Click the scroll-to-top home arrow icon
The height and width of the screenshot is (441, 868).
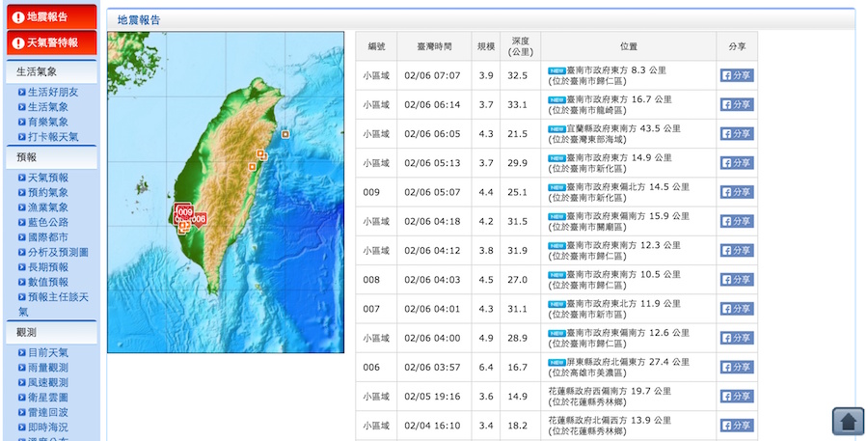pyautogui.click(x=848, y=421)
